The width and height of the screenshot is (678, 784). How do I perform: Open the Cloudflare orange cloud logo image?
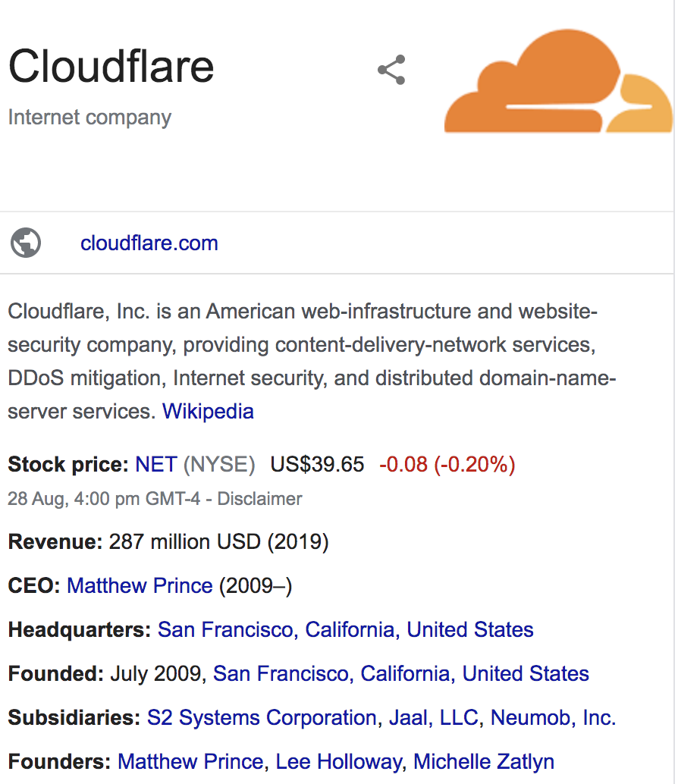(x=558, y=81)
